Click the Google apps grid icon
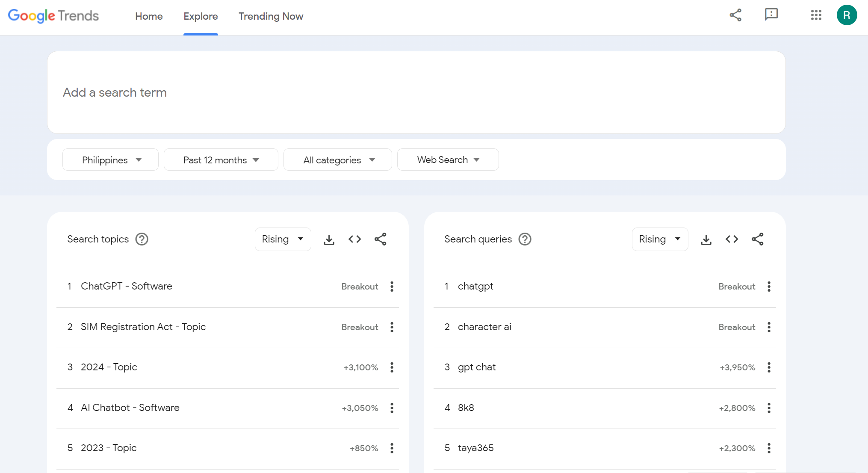 tap(815, 16)
